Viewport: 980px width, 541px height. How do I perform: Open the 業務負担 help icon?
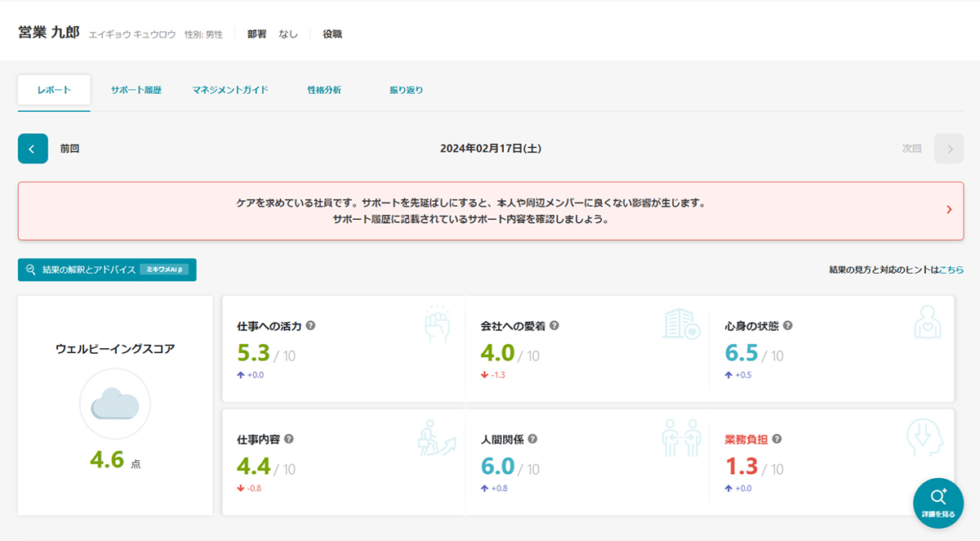point(777,440)
